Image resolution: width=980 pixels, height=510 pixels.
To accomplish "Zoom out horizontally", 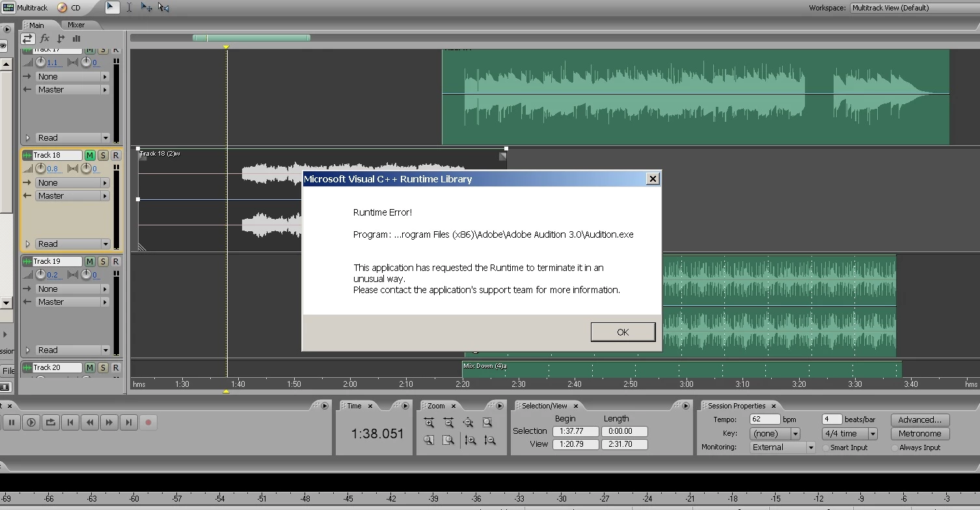I will coord(448,423).
